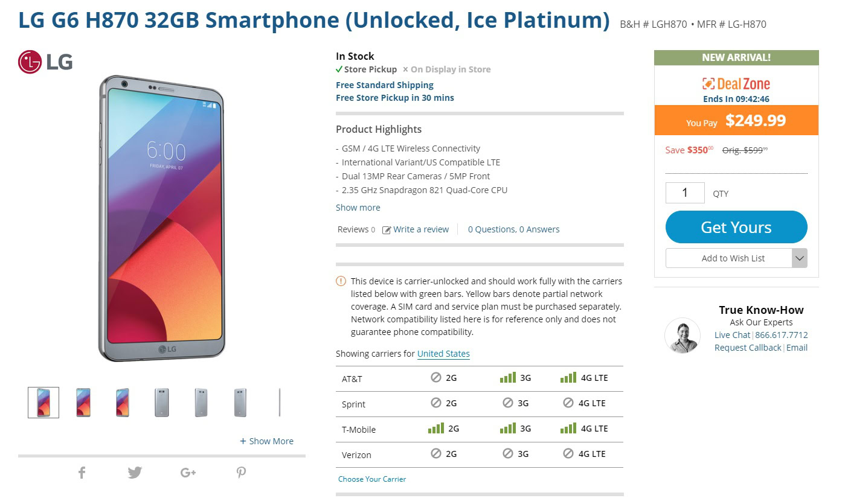Pin product with Pinterest icon
The width and height of the screenshot is (845, 504).
coord(241,473)
